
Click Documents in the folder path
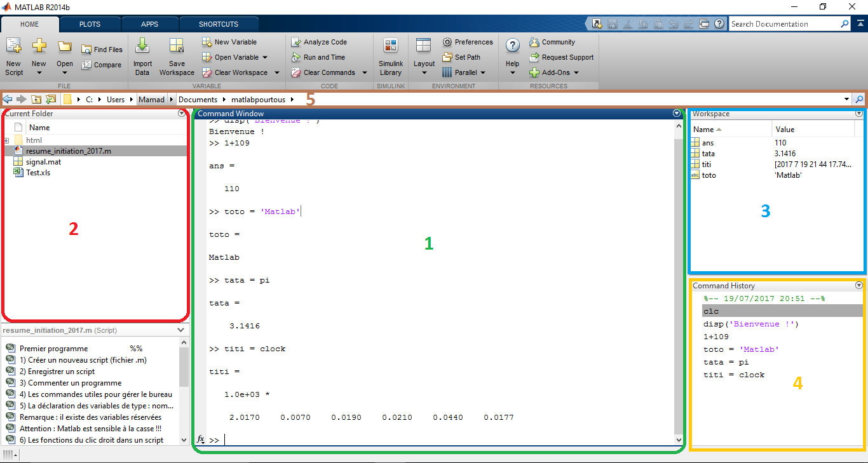[x=198, y=100]
